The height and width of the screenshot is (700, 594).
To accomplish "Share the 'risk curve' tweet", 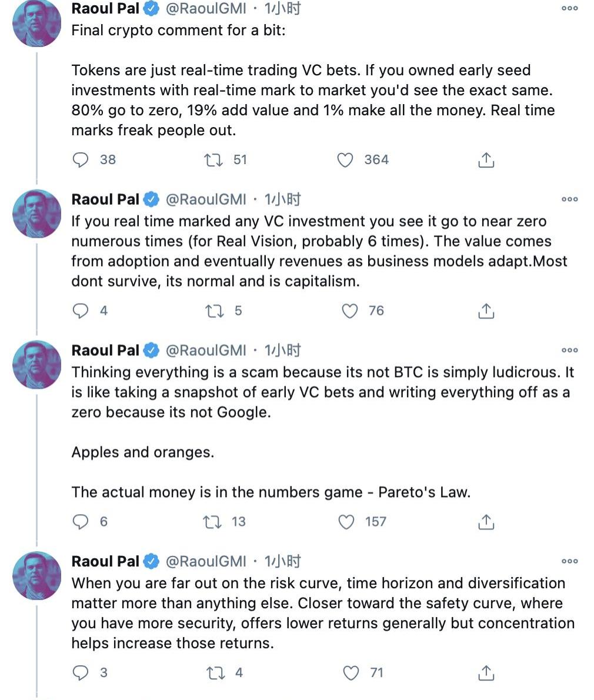I will [x=486, y=673].
